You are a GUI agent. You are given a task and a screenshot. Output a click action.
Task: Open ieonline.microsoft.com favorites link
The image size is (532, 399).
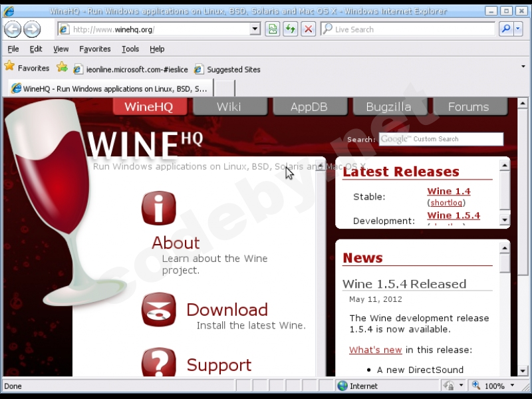(131, 69)
